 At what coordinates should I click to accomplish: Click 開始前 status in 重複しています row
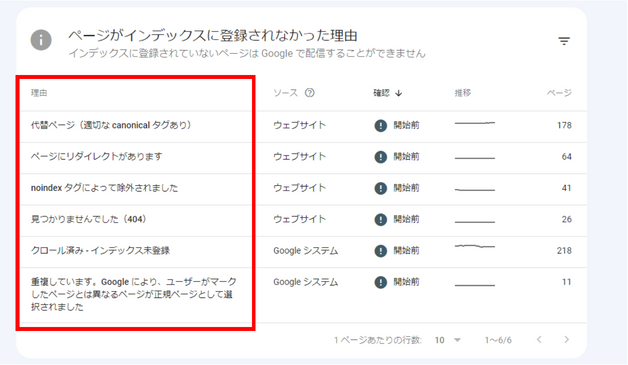[406, 282]
